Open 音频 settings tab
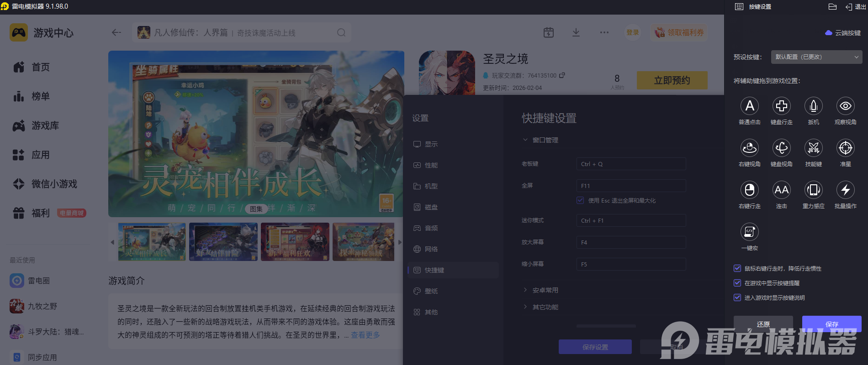868x365 pixels. point(453,228)
